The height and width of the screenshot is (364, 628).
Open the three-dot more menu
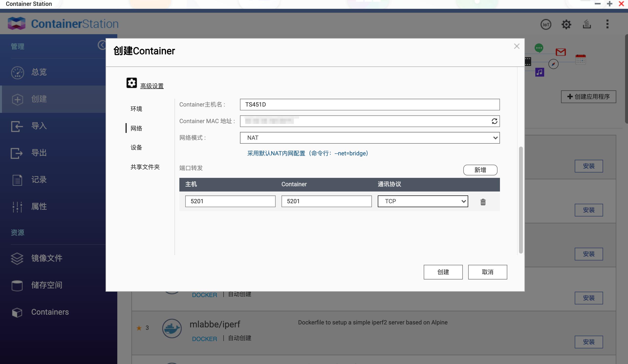607,24
